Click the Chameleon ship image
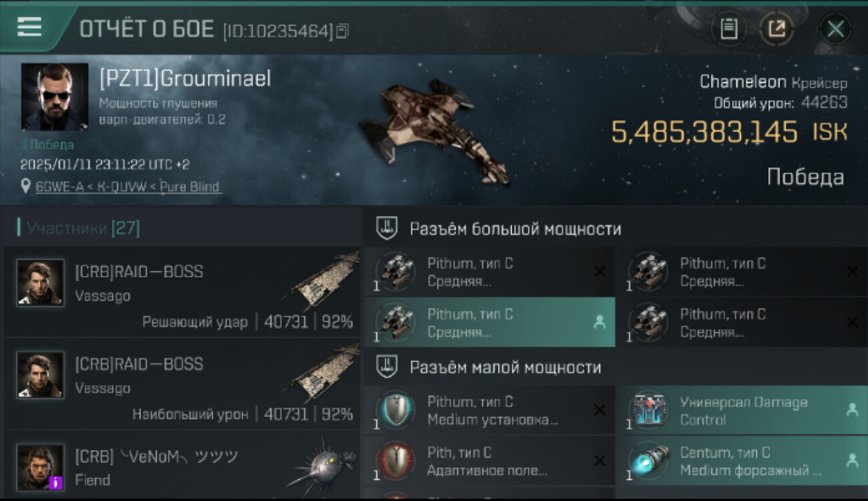 434,130
